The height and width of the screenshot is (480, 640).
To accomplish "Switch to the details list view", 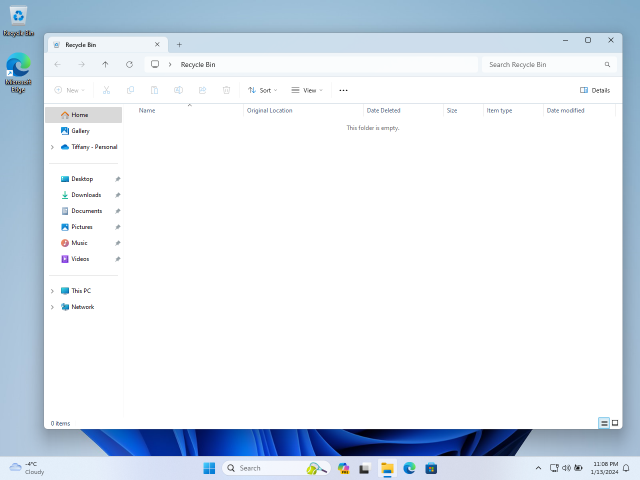I will (604, 423).
